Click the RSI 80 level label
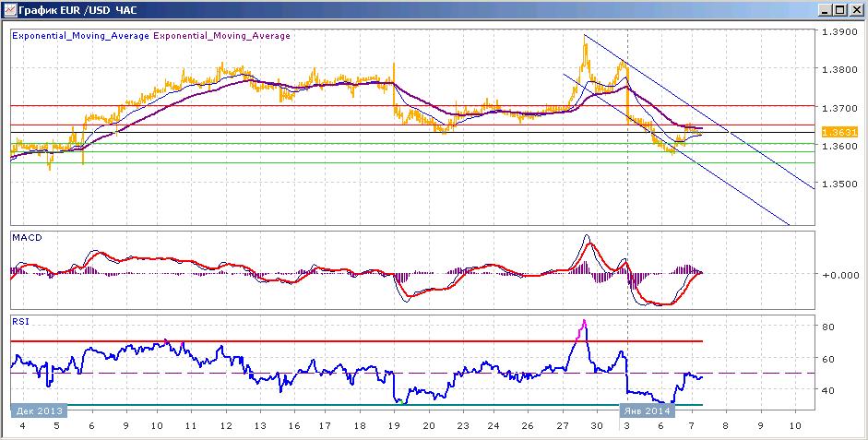The height and width of the screenshot is (440, 868). [828, 327]
